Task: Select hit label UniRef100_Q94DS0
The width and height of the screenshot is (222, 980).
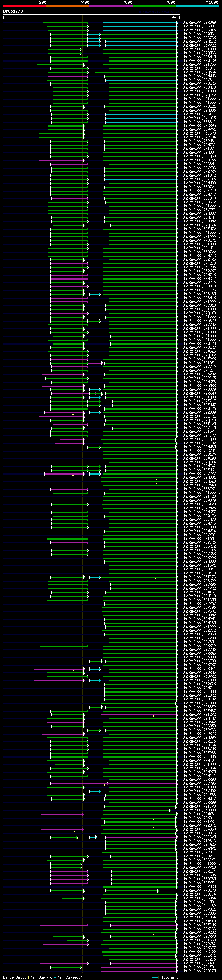Action: coord(199,829)
